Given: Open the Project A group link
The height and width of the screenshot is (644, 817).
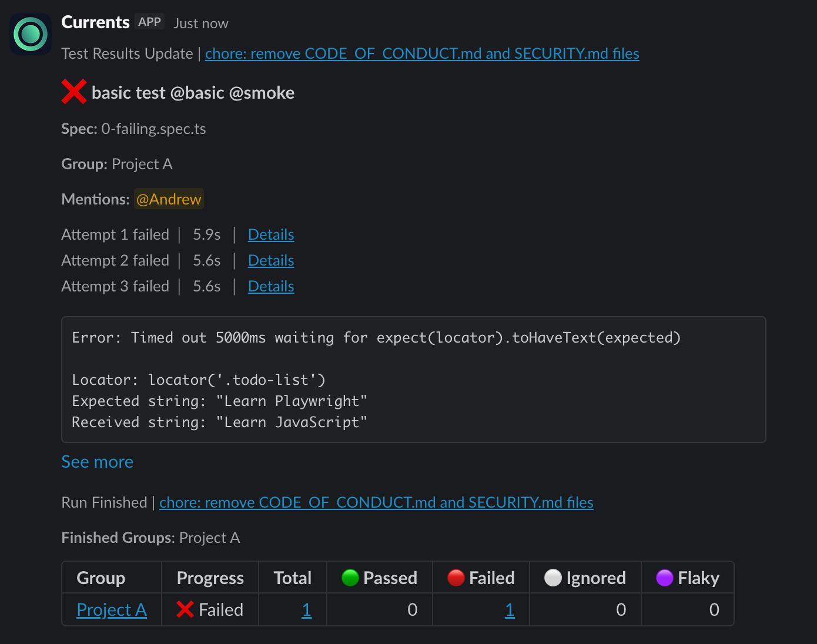Looking at the screenshot, I should pyautogui.click(x=112, y=610).
